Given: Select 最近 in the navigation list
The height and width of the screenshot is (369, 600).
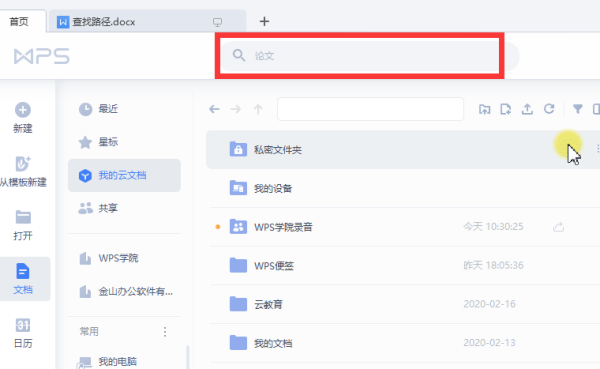Looking at the screenshot, I should pos(124,109).
